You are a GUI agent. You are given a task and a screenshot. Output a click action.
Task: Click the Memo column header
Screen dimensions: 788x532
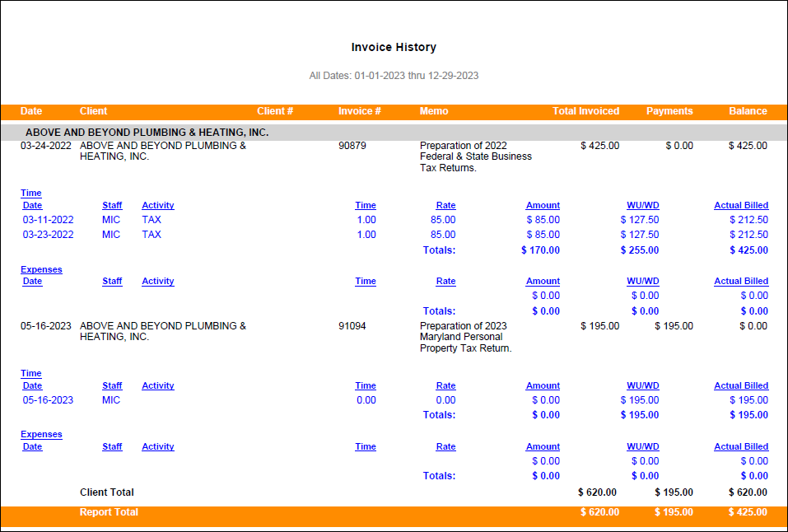[x=433, y=111]
